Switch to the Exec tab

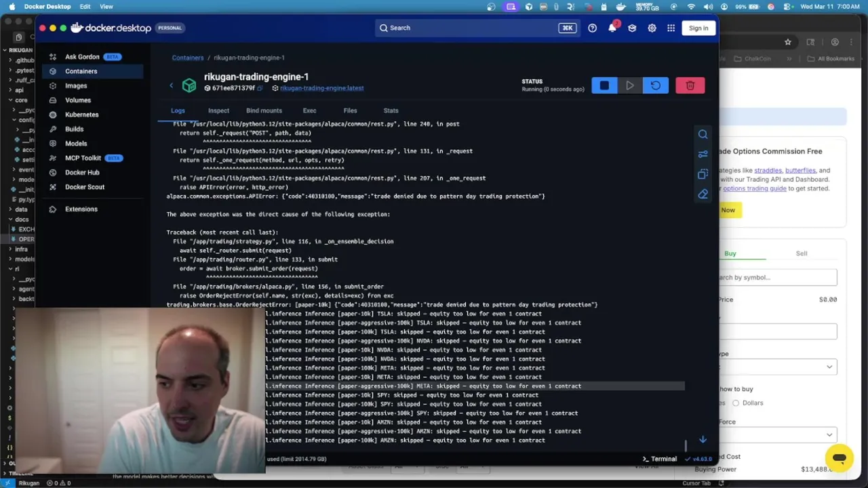[x=309, y=110]
